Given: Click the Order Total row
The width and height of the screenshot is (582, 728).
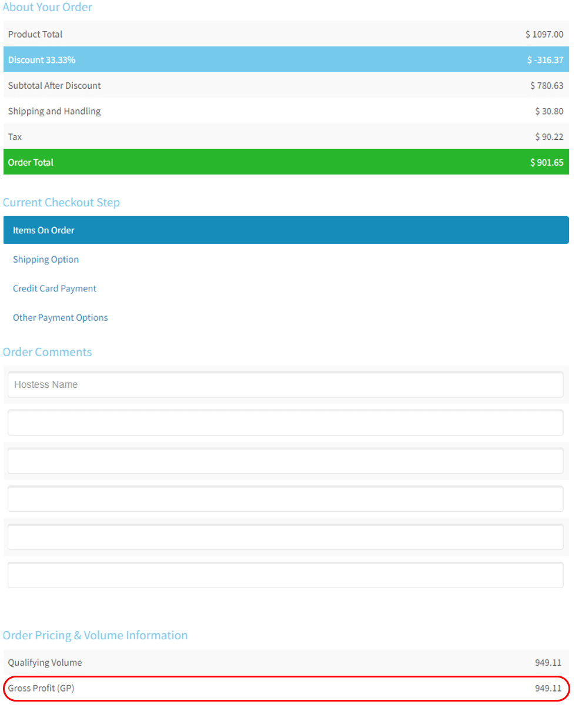Looking at the screenshot, I should coord(286,162).
